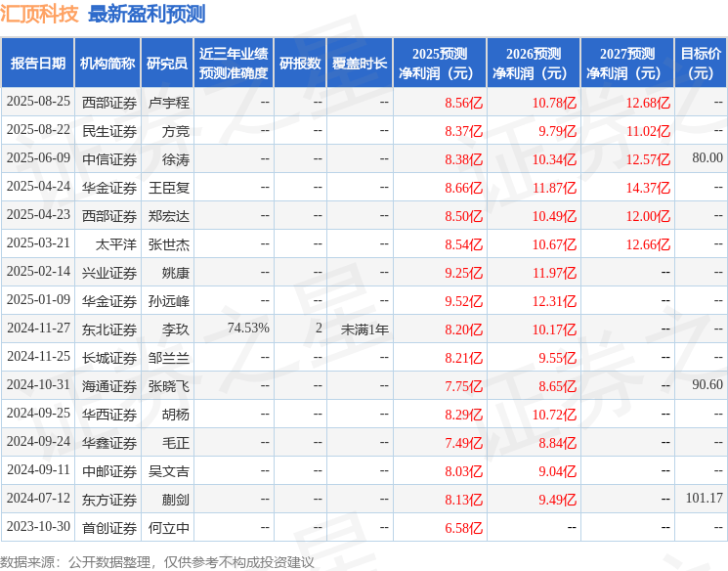Click the 目标价 column header
728x571 pixels.
click(x=701, y=63)
